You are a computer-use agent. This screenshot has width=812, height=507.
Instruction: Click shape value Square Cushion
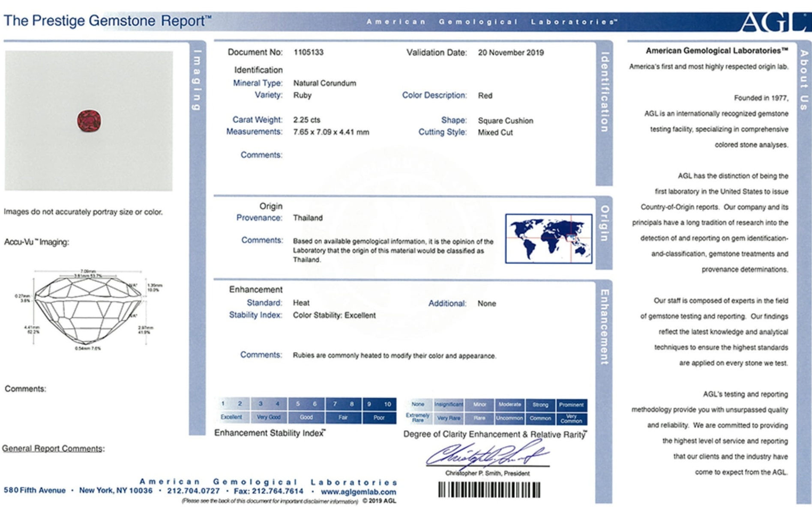pyautogui.click(x=506, y=121)
